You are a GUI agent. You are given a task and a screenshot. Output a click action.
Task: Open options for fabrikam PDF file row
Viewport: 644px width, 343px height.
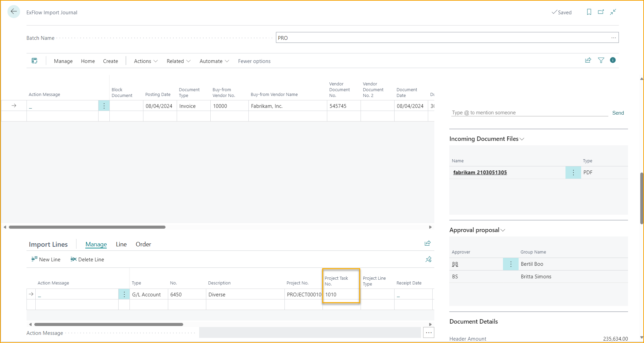pos(573,173)
